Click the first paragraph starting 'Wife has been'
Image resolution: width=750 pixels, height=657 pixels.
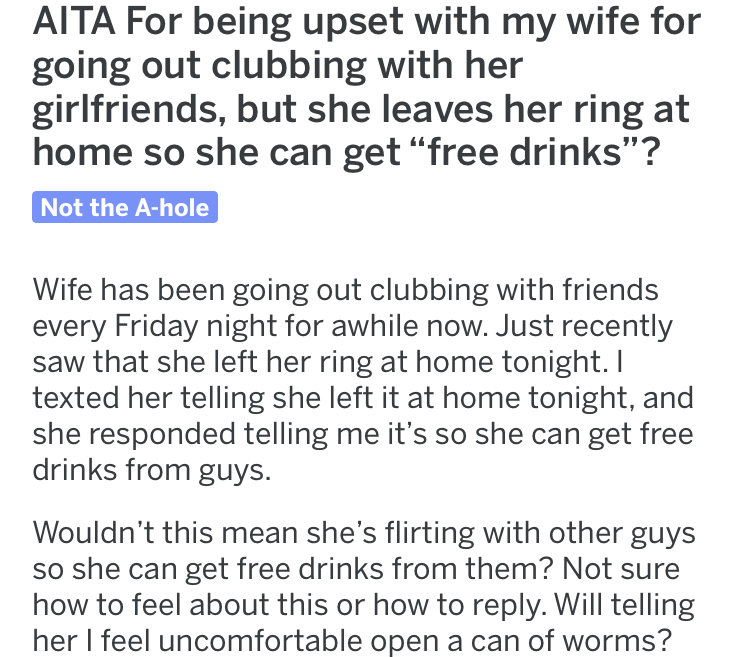(363, 380)
